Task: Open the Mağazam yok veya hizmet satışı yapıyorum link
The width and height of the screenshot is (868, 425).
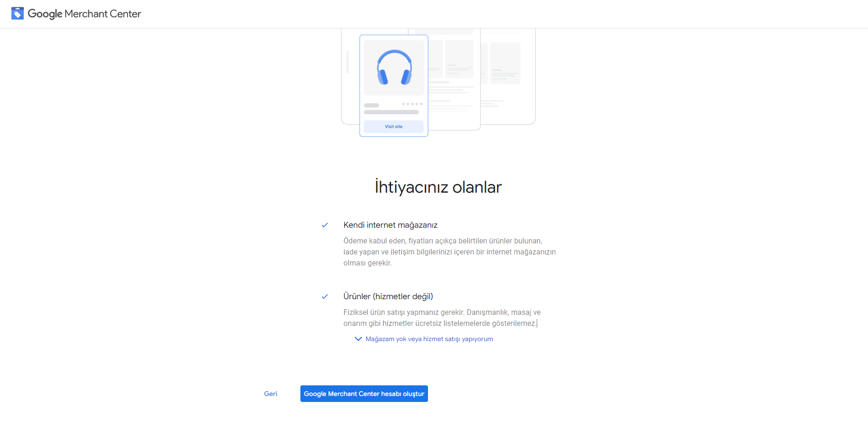Action: tap(429, 339)
